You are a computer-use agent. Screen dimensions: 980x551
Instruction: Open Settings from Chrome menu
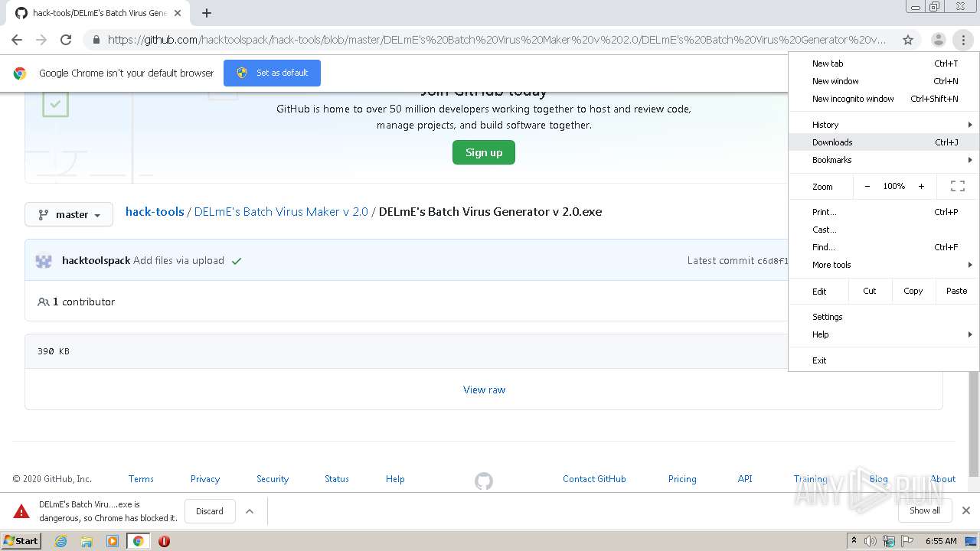click(x=884, y=317)
